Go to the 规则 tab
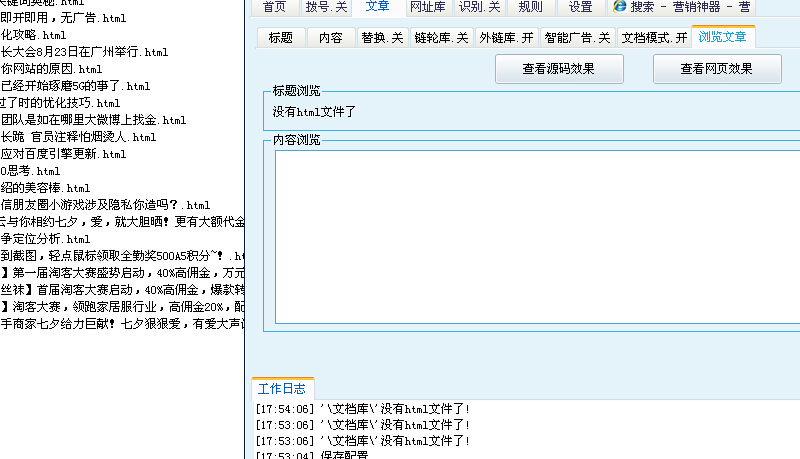Viewport: 800px width, 459px height. coord(530,6)
